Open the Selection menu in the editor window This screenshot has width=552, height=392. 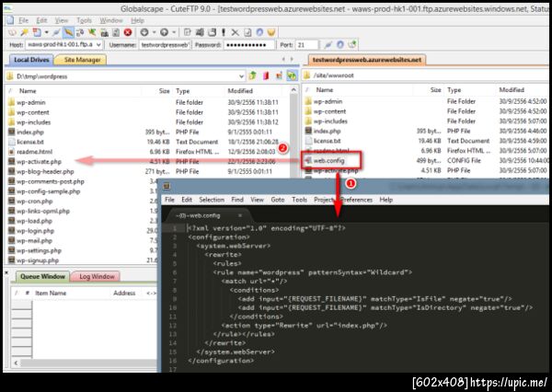pyautogui.click(x=212, y=200)
